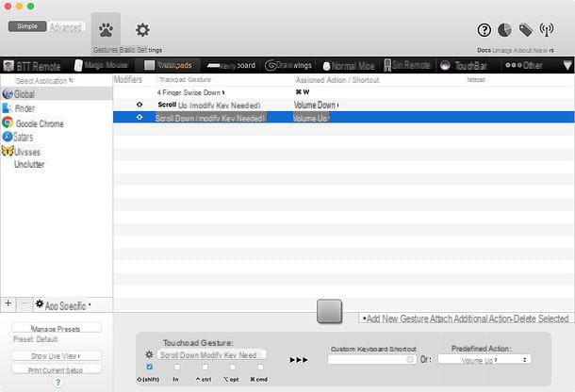The width and height of the screenshot is (575, 392).
Task: Select Finder in the application list
Action: pos(57,108)
